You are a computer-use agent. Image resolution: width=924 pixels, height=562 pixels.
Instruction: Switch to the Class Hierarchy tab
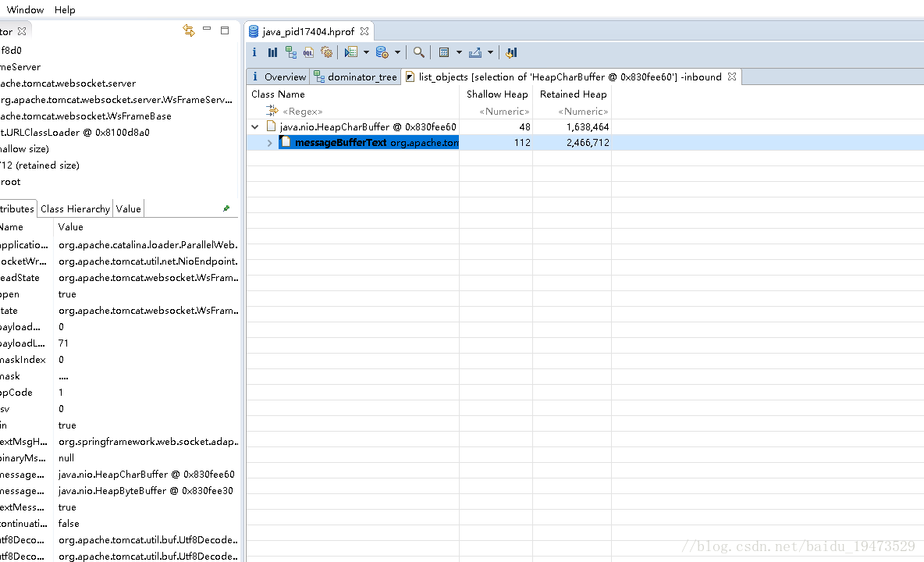tap(75, 208)
